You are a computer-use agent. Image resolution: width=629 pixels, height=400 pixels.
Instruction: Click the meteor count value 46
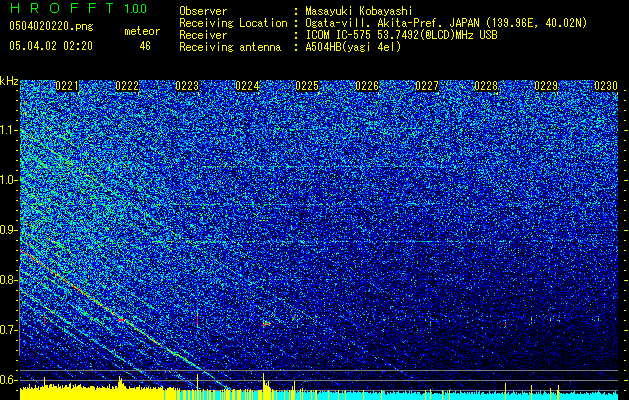pos(145,46)
